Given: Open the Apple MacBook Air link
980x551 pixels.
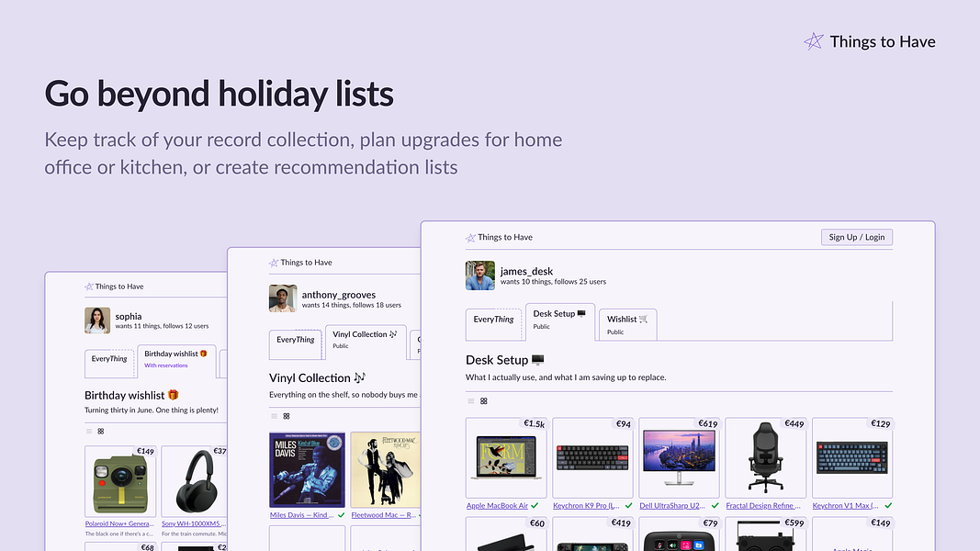Looking at the screenshot, I should [x=498, y=505].
